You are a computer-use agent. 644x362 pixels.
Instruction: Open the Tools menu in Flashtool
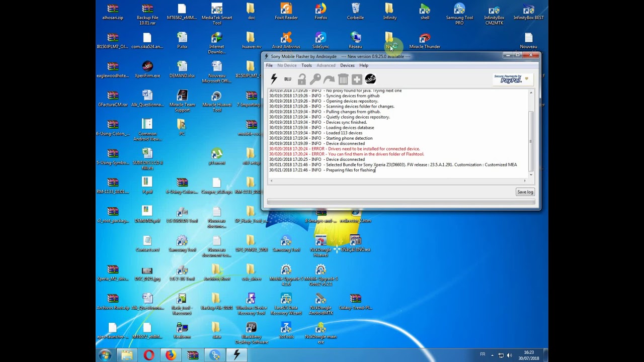coord(306,65)
